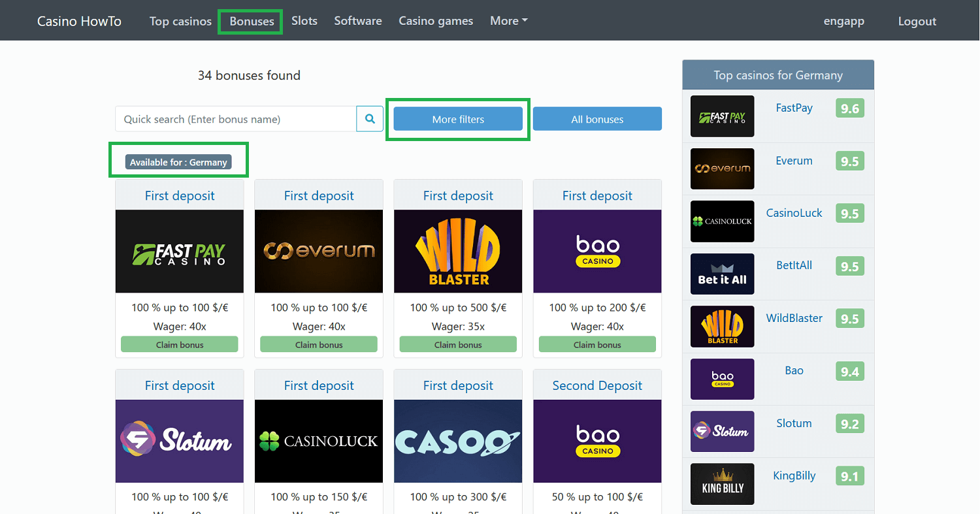Open First deposit title above FastPay card
Image resolution: width=980 pixels, height=514 pixels.
pyautogui.click(x=180, y=195)
